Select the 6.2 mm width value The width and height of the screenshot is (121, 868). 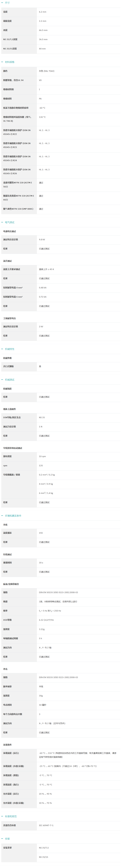click(43, 12)
